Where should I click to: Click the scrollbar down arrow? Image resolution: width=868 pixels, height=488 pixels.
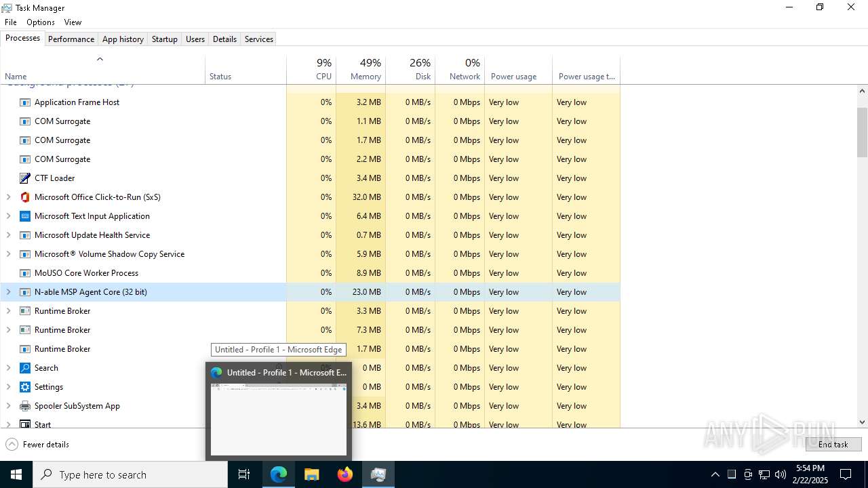863,422
